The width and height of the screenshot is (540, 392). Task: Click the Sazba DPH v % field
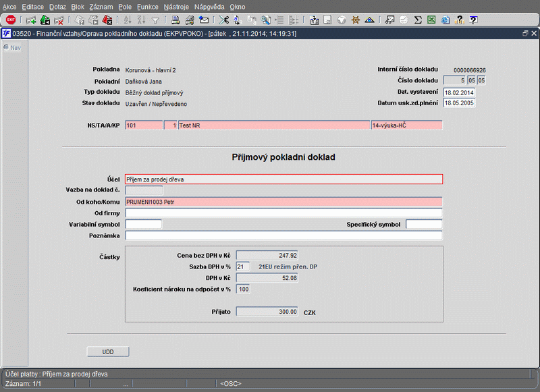(243, 267)
